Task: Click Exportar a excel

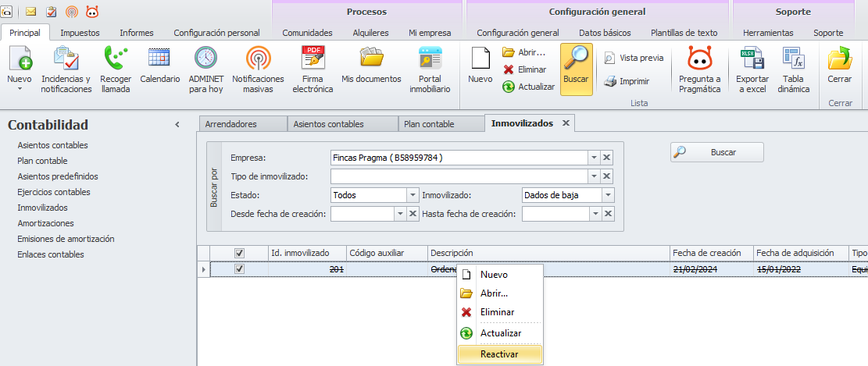Action: (x=752, y=69)
